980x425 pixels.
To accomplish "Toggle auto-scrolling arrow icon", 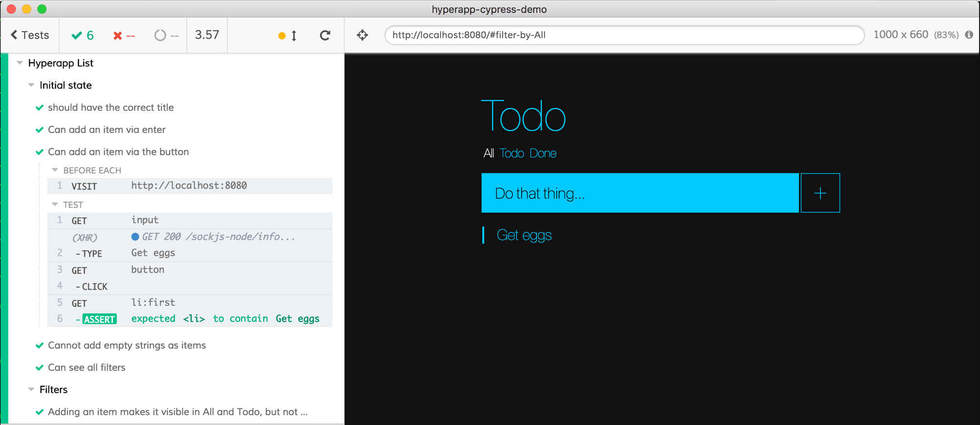I will tap(294, 35).
